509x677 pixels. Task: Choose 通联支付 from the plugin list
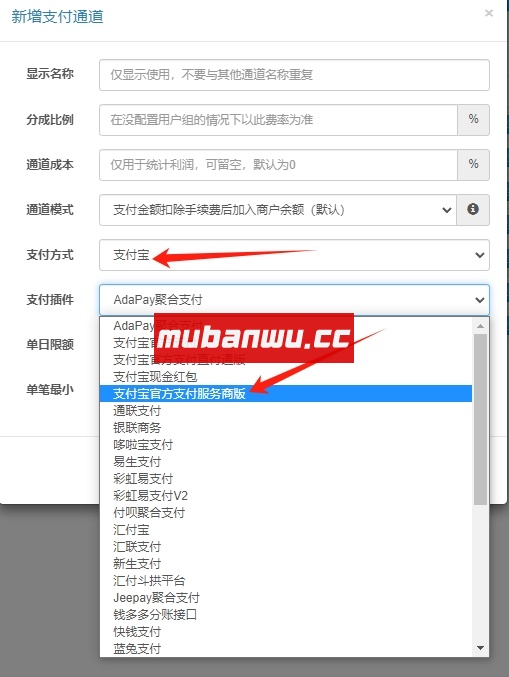click(x=286, y=411)
